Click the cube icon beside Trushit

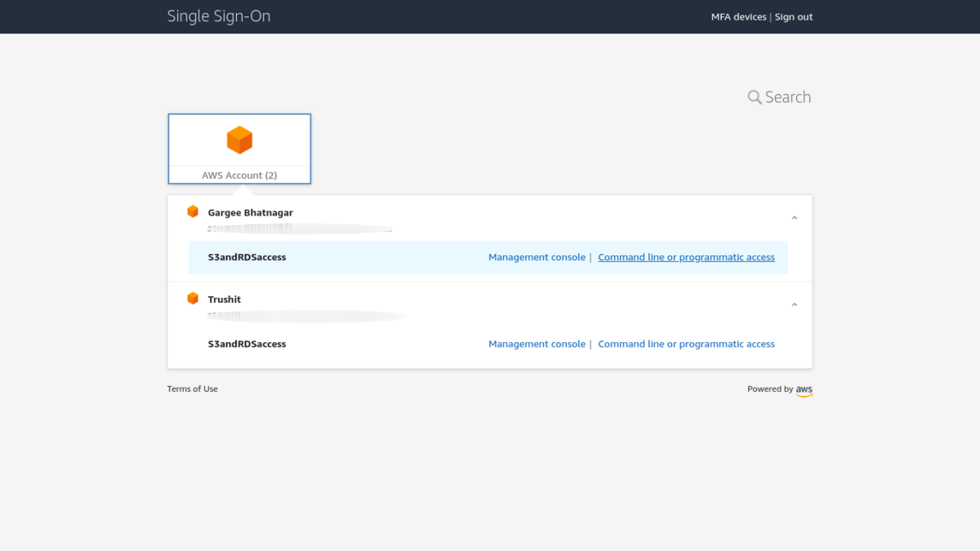point(193,299)
